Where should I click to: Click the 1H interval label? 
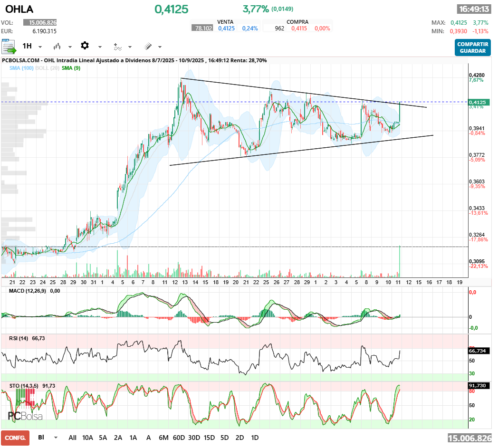(x=27, y=46)
